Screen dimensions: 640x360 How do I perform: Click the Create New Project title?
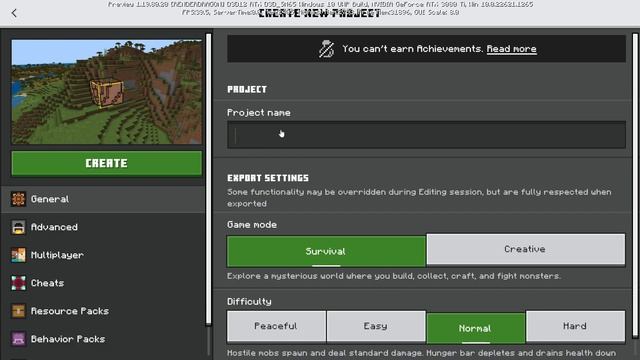coord(320,13)
